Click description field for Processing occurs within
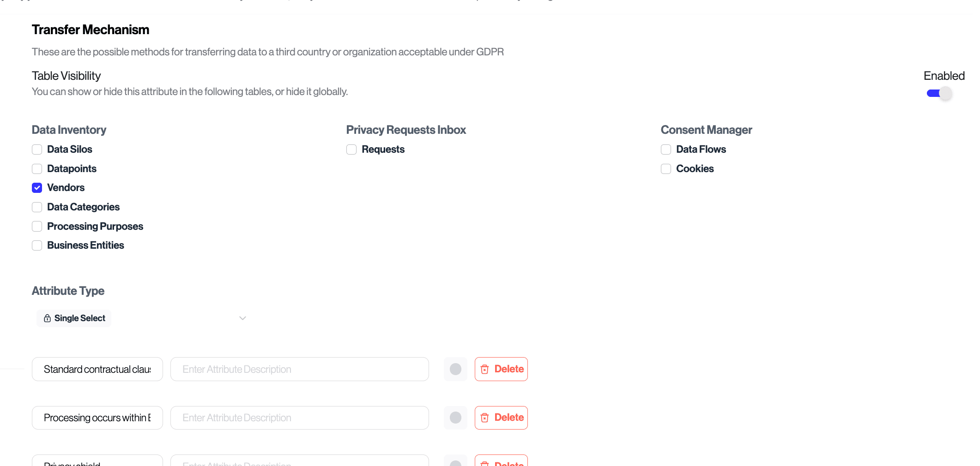 tap(299, 418)
